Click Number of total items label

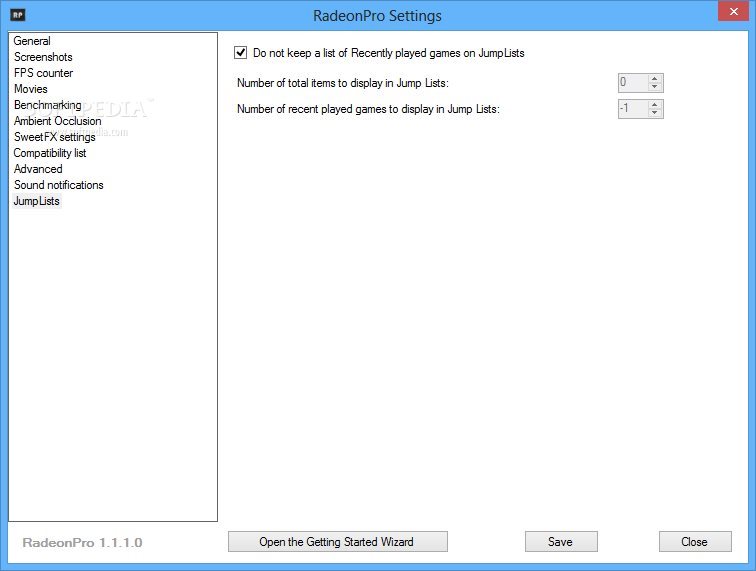343,83
